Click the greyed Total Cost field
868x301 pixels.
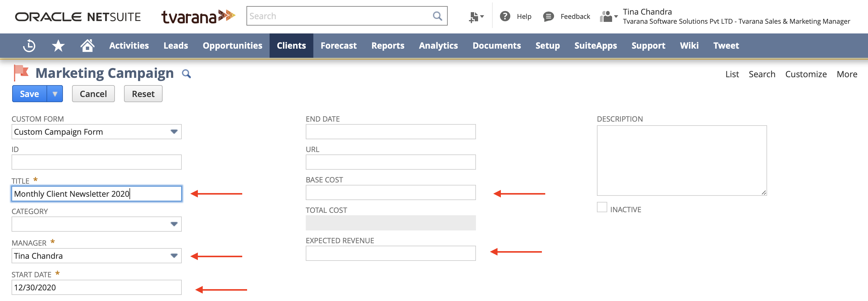[x=391, y=223]
